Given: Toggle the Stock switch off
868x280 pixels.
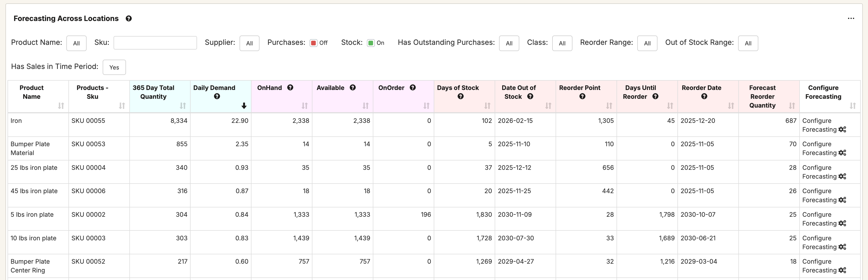Looking at the screenshot, I should tap(371, 43).
